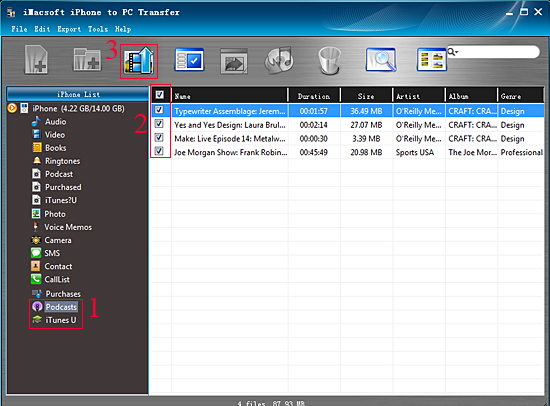Viewport: 550px width, 406px height.
Task: Sort by the Size column header
Action: pyautogui.click(x=366, y=95)
